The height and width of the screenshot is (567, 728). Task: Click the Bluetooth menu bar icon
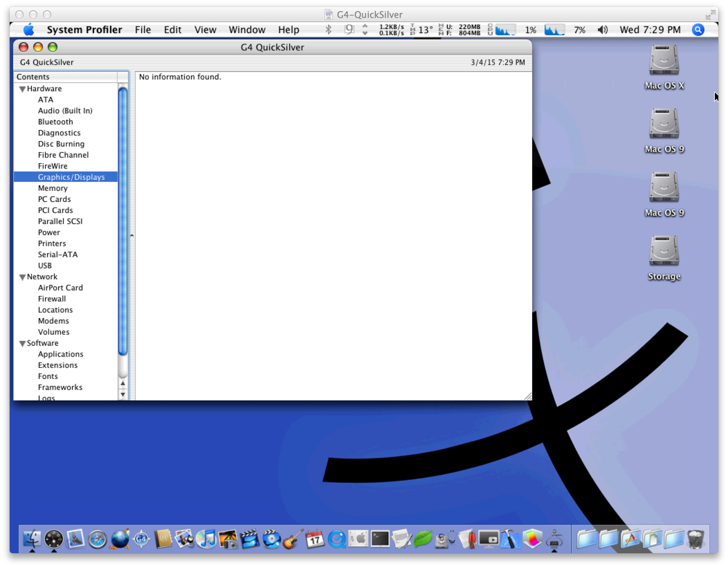tap(328, 30)
